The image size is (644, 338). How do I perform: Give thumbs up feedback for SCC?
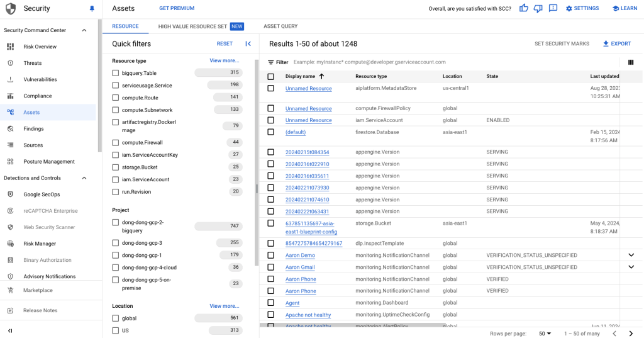[x=524, y=8]
